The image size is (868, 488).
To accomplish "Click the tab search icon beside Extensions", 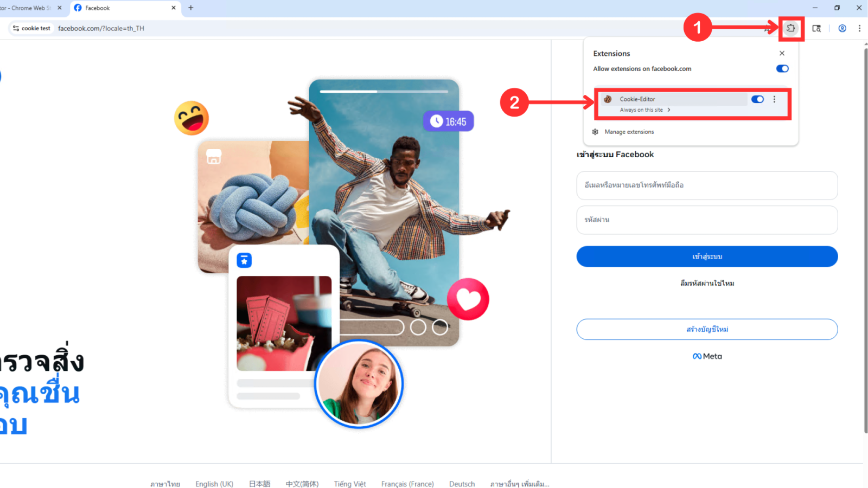I will (x=816, y=28).
